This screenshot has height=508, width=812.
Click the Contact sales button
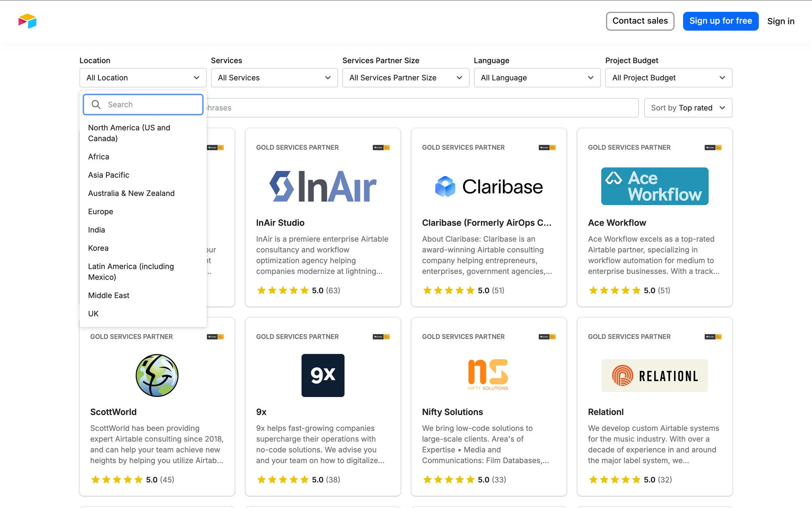[640, 21]
